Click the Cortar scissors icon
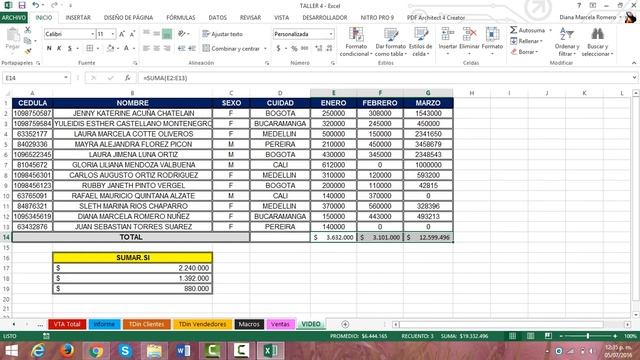The height and width of the screenshot is (360, 640). point(28,30)
